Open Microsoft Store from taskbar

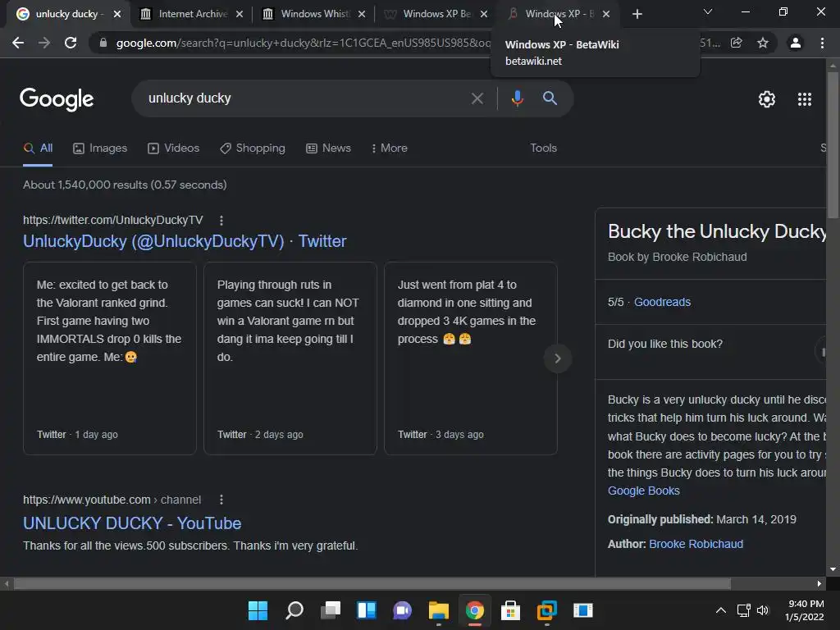[x=510, y=610]
